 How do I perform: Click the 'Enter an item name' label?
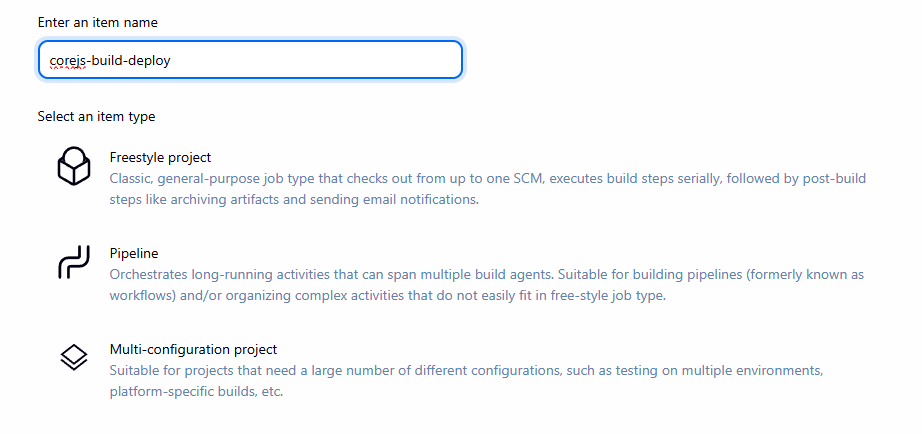pyautogui.click(x=97, y=22)
